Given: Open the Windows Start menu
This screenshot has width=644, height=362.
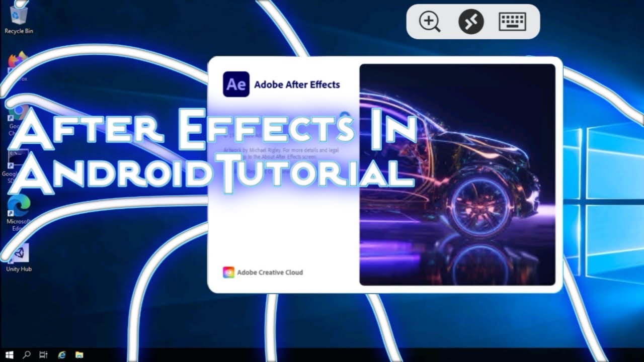Looking at the screenshot, I should pos(10,355).
